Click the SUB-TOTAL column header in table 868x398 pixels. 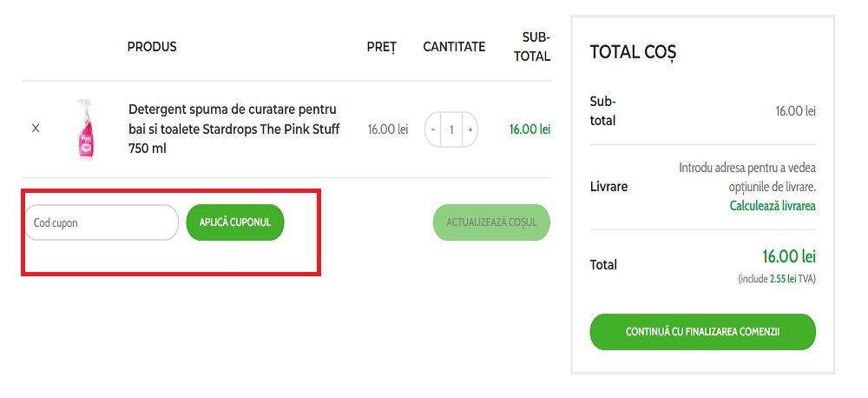coord(536,47)
